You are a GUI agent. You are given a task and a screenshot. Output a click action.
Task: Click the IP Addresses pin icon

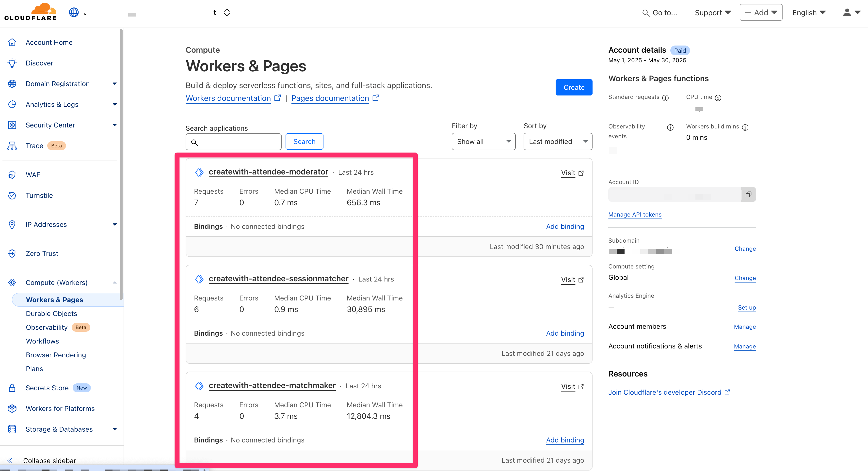click(x=12, y=224)
